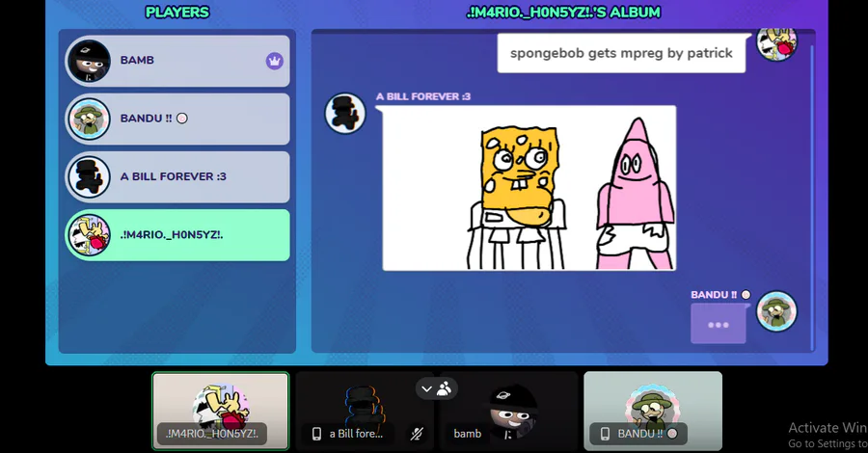Click mobile phone icon on BANDU !! tile
This screenshot has height=453, width=868.
tap(605, 434)
